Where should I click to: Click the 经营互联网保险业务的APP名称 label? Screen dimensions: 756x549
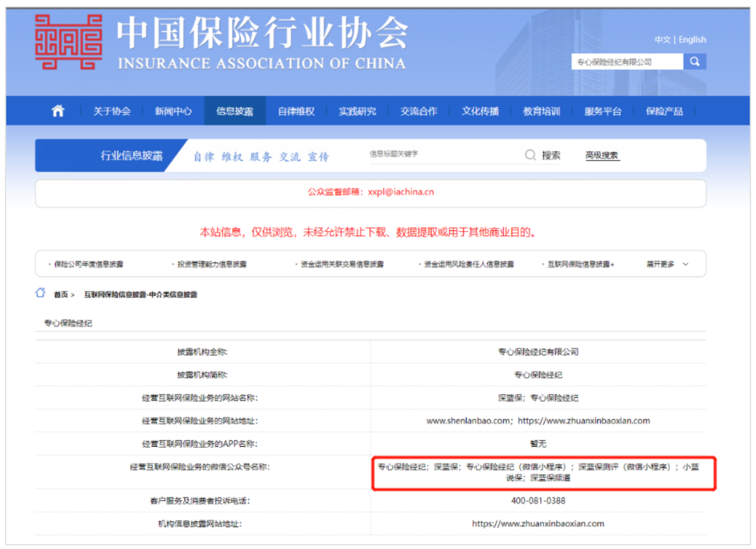point(199,444)
